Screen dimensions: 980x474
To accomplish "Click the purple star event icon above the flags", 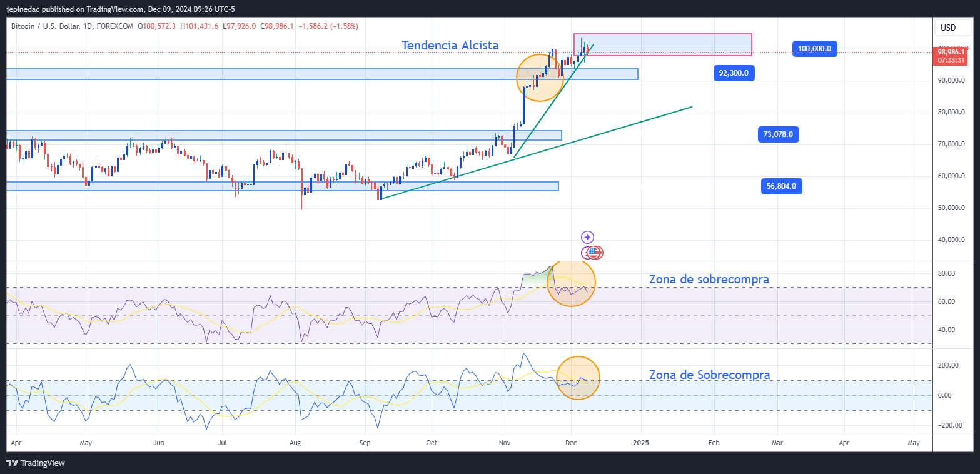I will coord(587,237).
